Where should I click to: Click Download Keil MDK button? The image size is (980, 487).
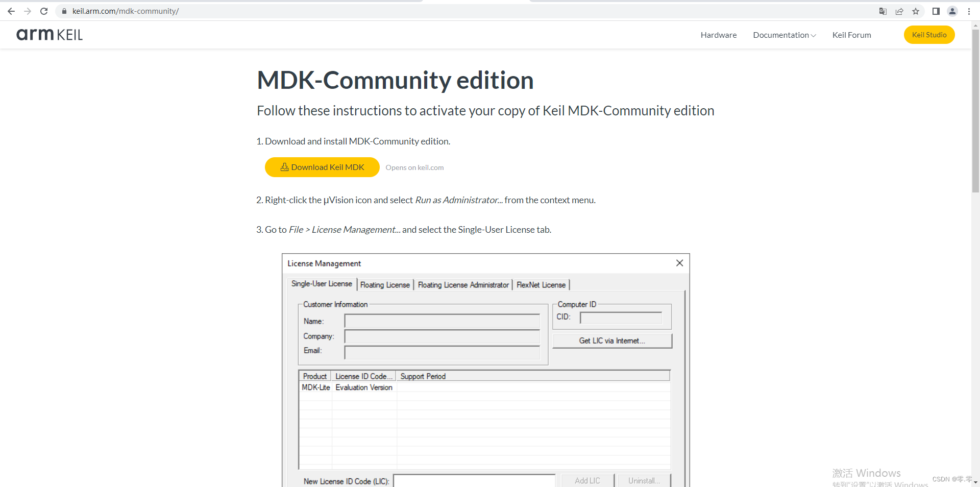coord(322,167)
